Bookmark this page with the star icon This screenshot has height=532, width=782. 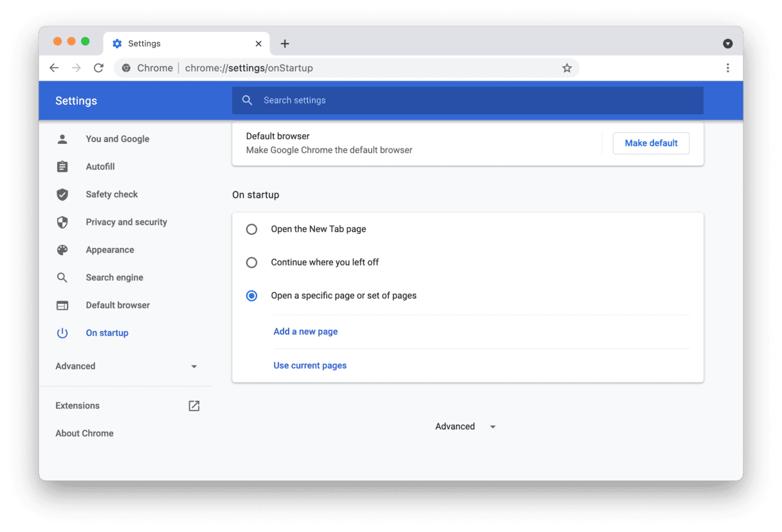(x=567, y=68)
